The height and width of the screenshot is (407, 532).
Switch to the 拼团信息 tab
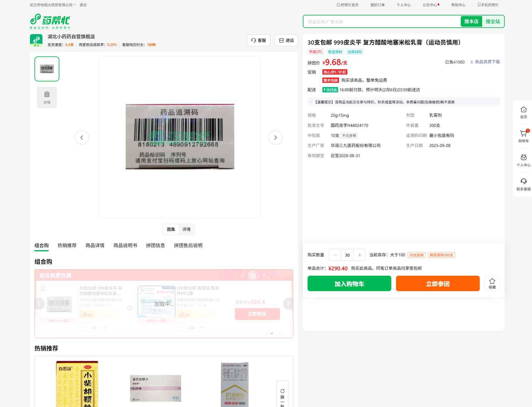click(x=155, y=245)
